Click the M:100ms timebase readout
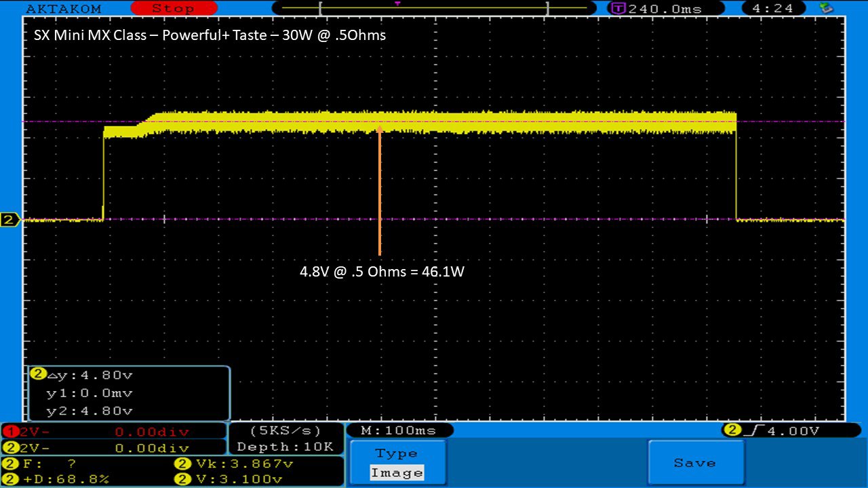 (x=399, y=430)
